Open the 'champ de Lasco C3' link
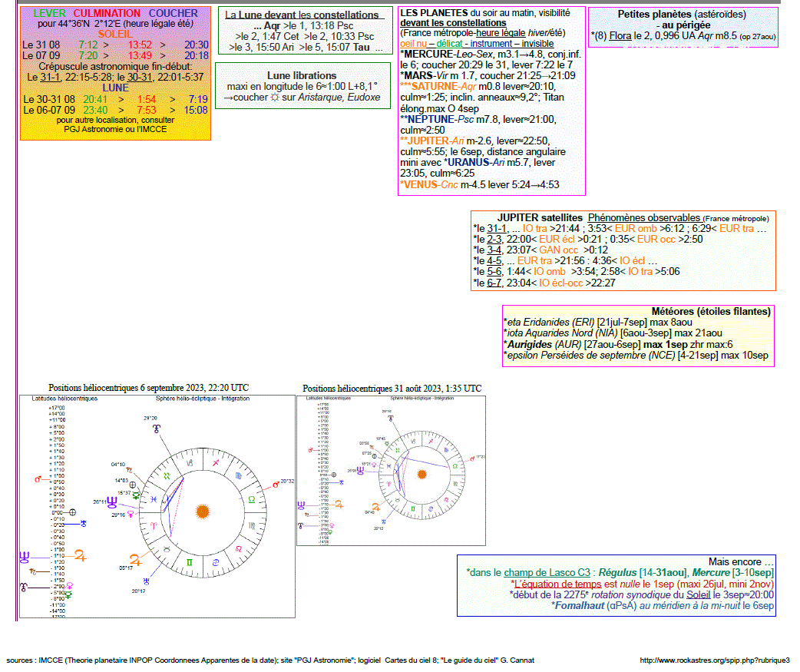 pos(547,573)
